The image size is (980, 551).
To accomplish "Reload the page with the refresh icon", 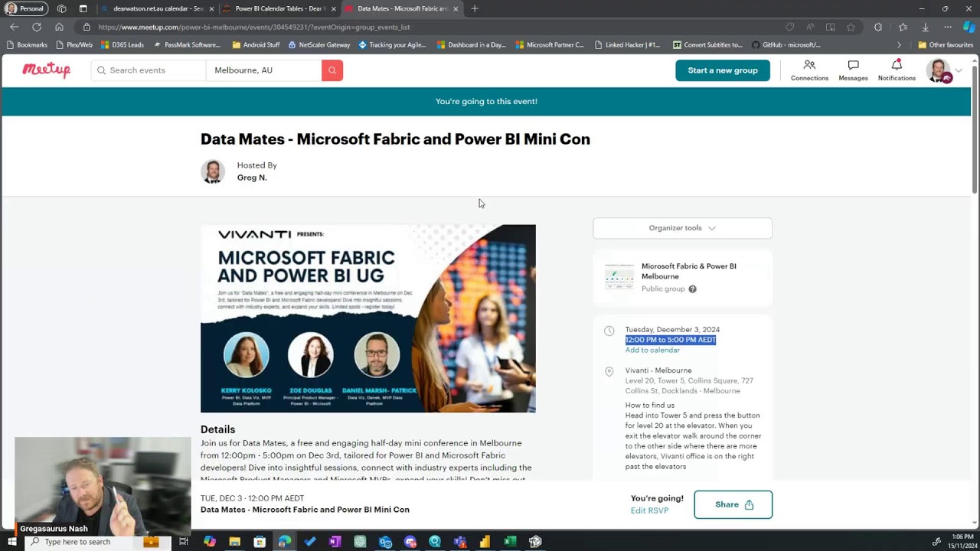I will 36,27.
